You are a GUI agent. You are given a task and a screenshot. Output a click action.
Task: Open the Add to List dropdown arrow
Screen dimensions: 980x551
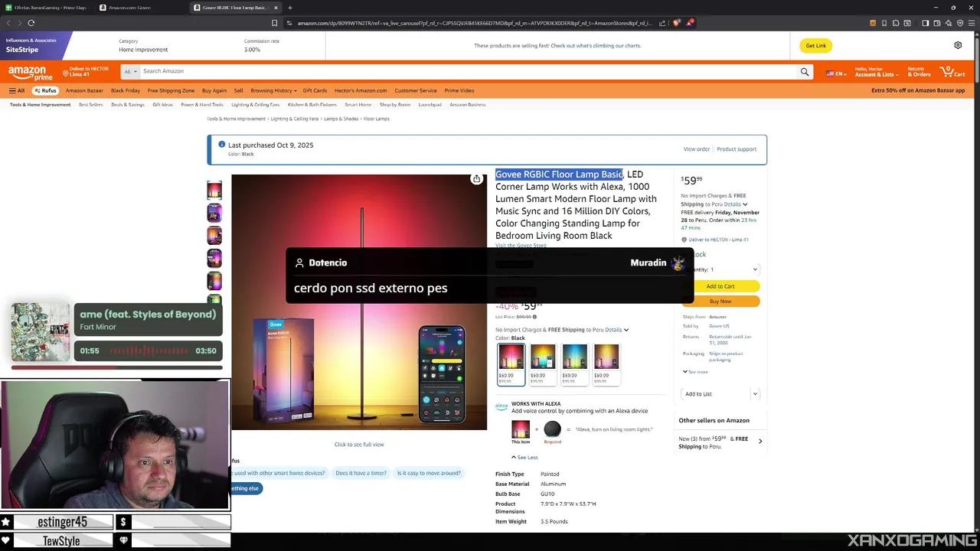coord(755,394)
